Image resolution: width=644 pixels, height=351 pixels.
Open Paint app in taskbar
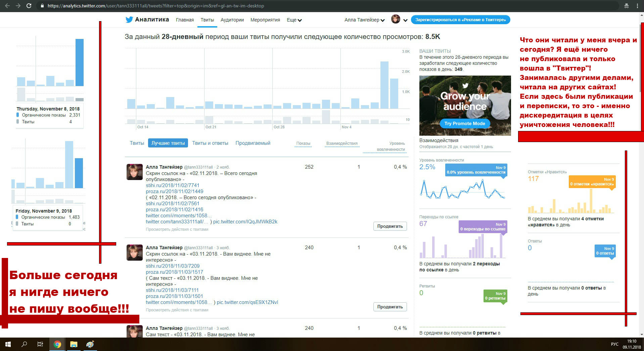(x=90, y=344)
